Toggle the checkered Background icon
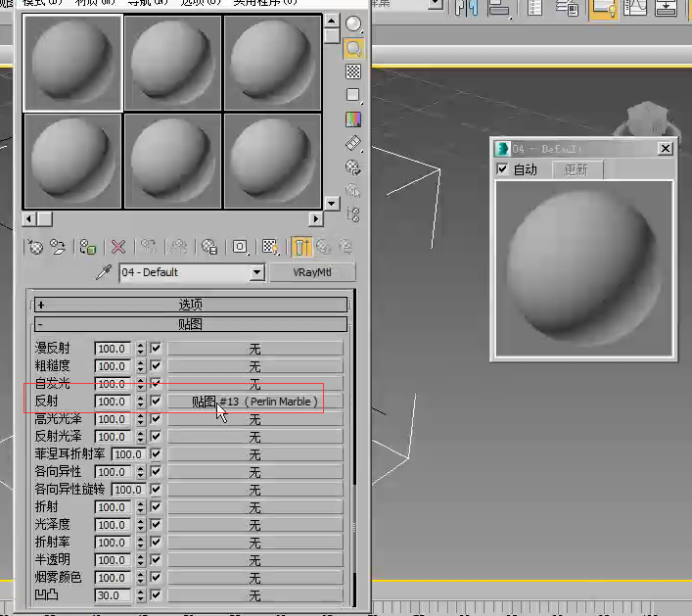This screenshot has width=692, height=616. pos(353,71)
